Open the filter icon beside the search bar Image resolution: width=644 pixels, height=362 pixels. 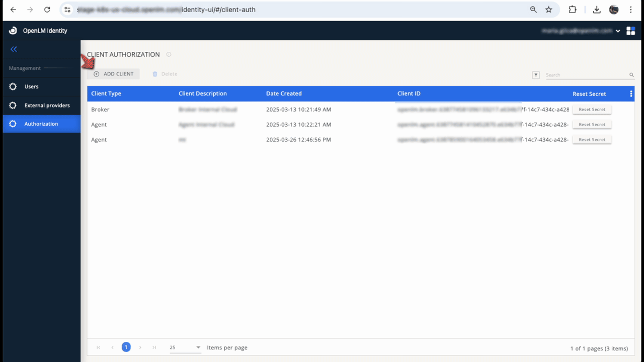pos(535,74)
